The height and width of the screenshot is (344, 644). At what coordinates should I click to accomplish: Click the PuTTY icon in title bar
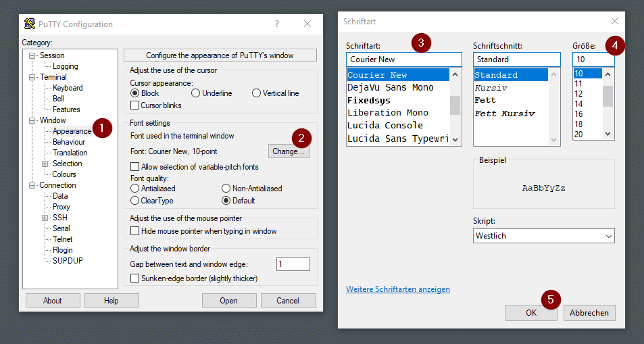coord(29,24)
